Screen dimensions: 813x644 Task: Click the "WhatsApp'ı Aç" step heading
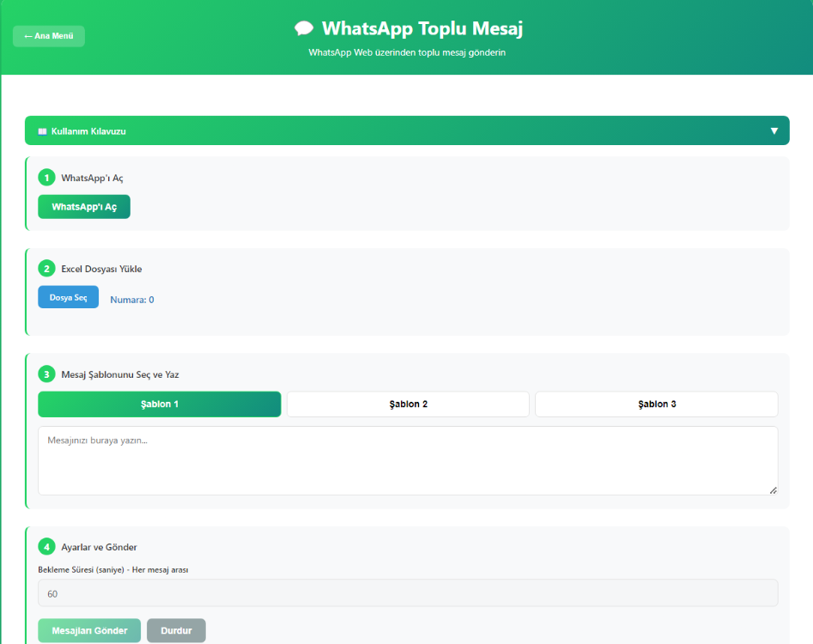click(x=93, y=178)
